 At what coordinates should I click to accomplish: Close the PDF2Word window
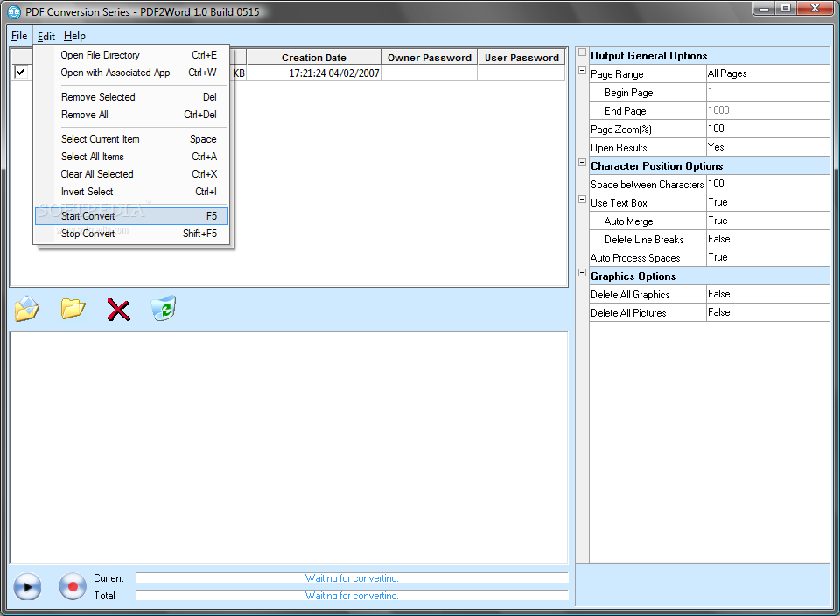815,8
